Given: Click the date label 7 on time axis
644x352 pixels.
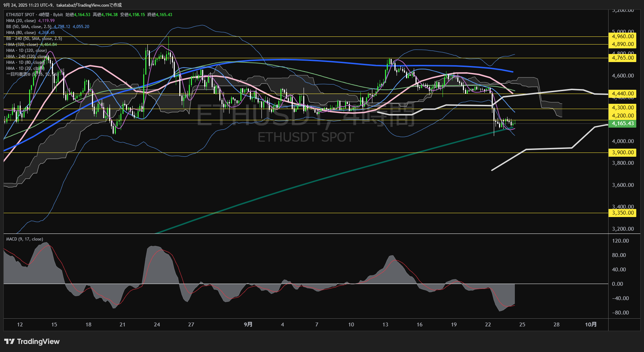Looking at the screenshot, I should pos(317,325).
